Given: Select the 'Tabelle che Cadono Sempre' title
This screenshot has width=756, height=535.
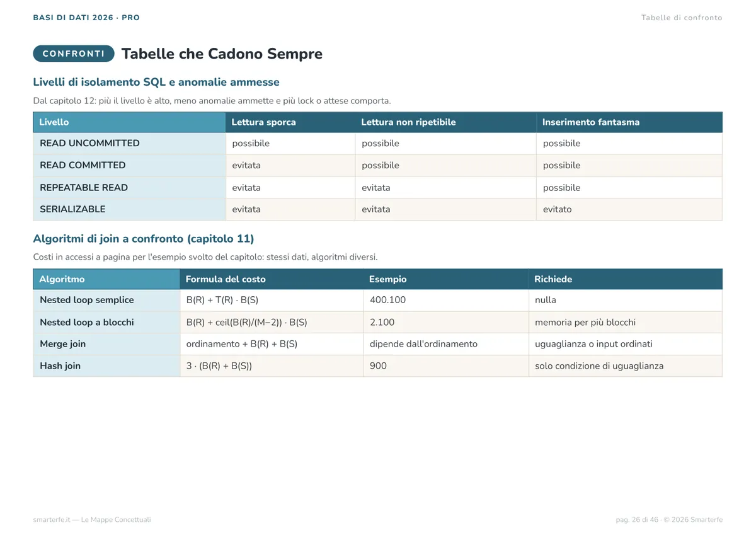Looking at the screenshot, I should pos(222,54).
